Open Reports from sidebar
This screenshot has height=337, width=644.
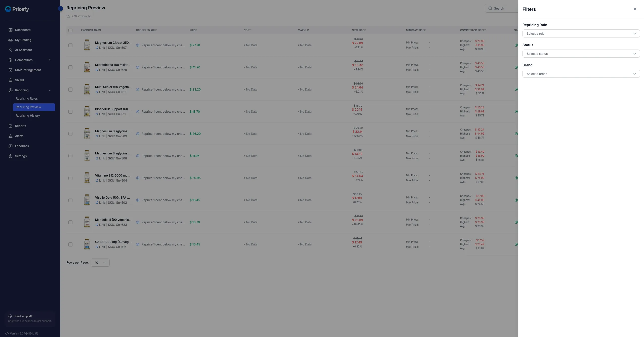[20, 126]
